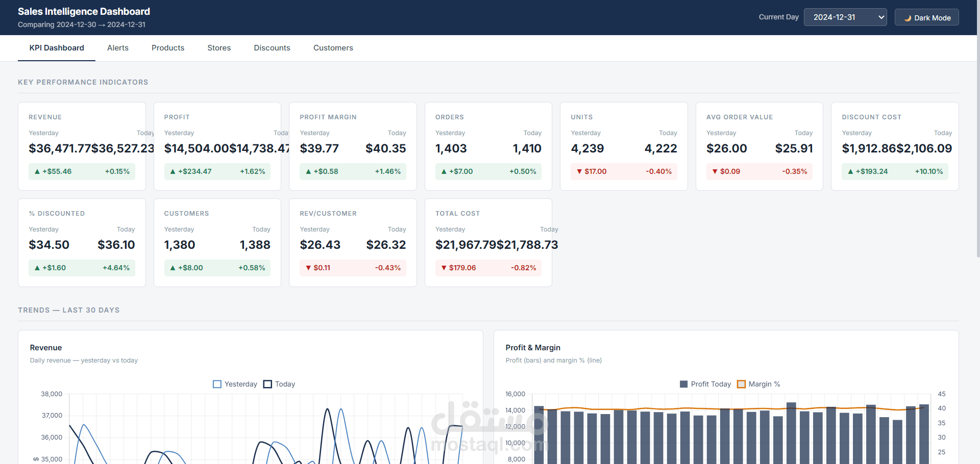The height and width of the screenshot is (464, 980).
Task: Click the Sales Intelligence Dashboard title
Action: point(84,11)
